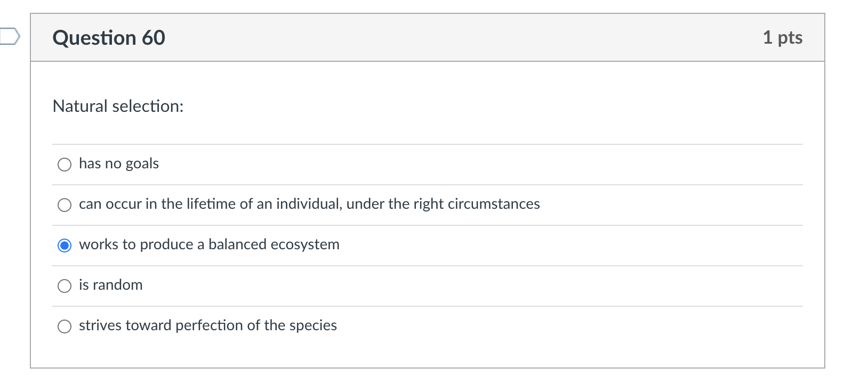The height and width of the screenshot is (392, 868).
Task: Click the "is random" answer label
Action: click(110, 285)
